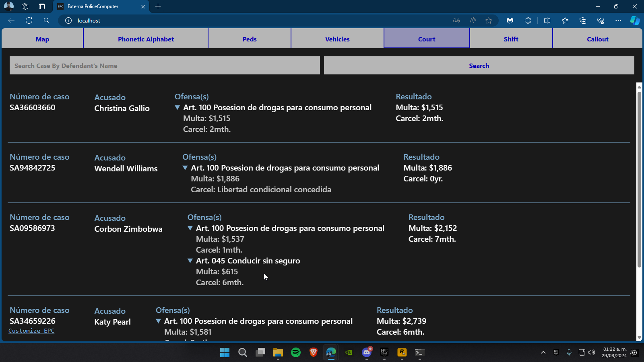
Task: Collapse Wendell Williams' offense details
Action: (x=185, y=168)
